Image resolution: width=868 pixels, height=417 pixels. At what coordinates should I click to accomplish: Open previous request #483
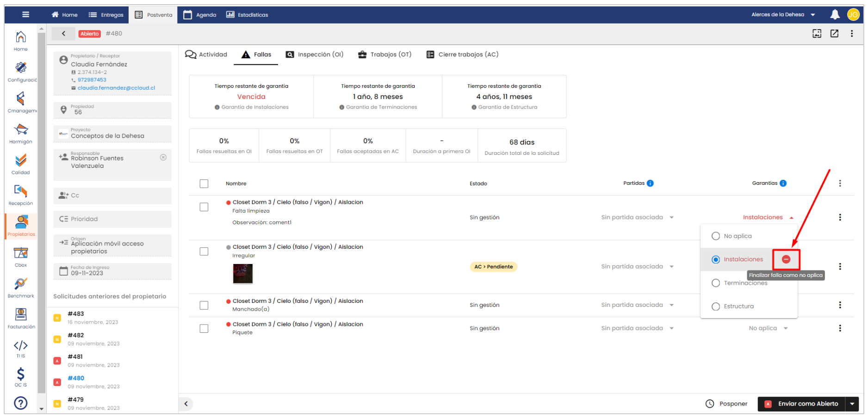pos(76,314)
